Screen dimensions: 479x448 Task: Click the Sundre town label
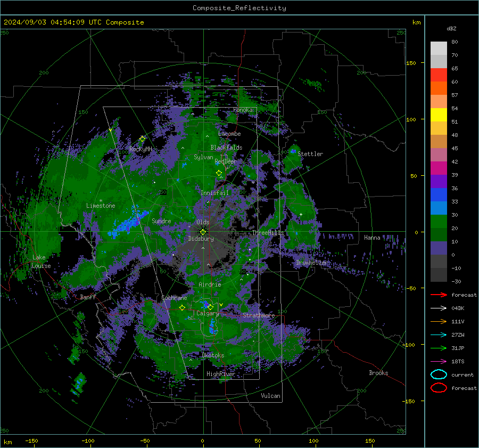161,221
